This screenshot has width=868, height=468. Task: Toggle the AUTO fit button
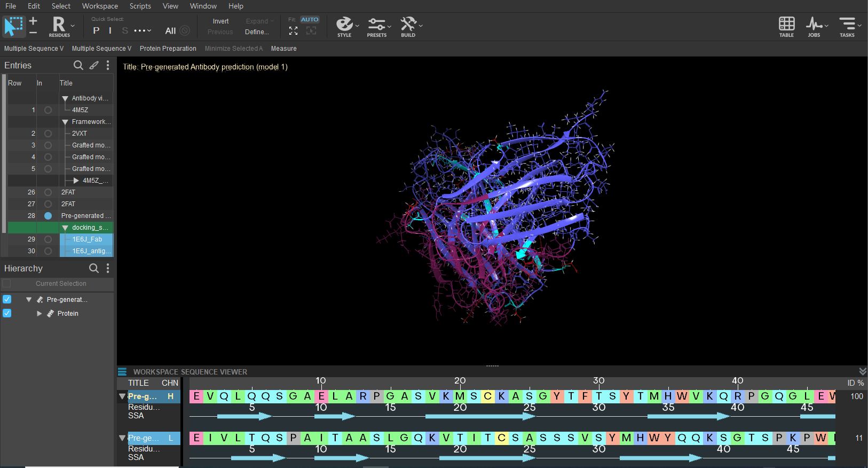[310, 20]
